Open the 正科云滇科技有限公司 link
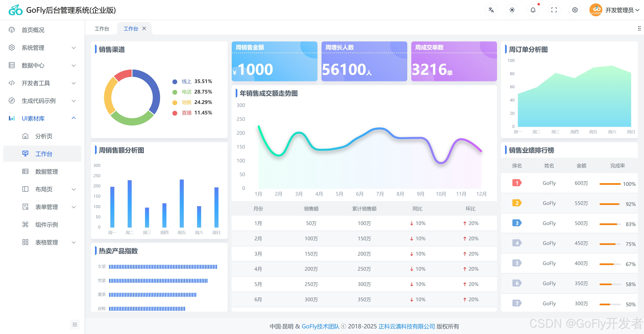 click(x=406, y=326)
